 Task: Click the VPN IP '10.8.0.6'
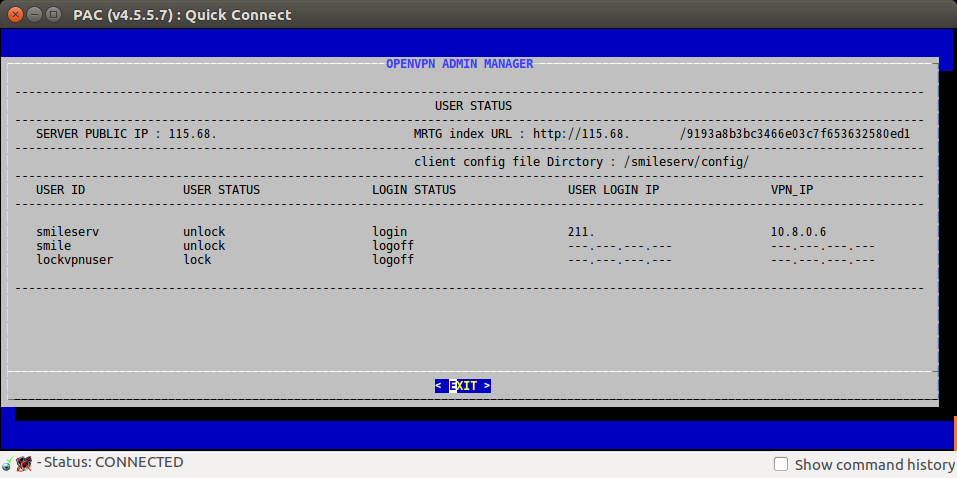point(799,232)
